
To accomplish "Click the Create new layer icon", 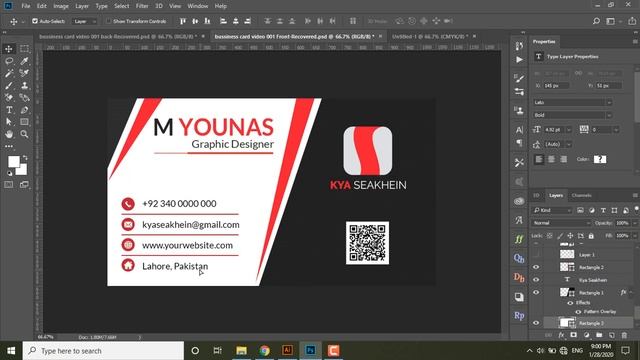I will click(x=611, y=335).
